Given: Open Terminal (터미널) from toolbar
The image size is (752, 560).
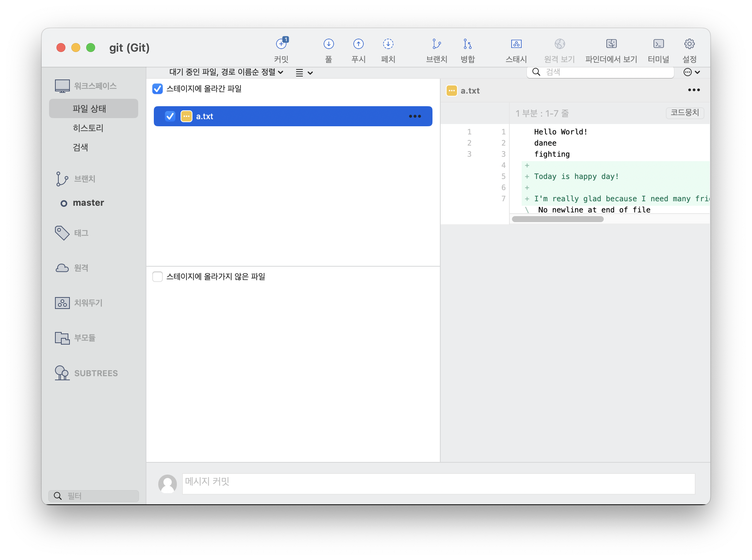Looking at the screenshot, I should [658, 44].
